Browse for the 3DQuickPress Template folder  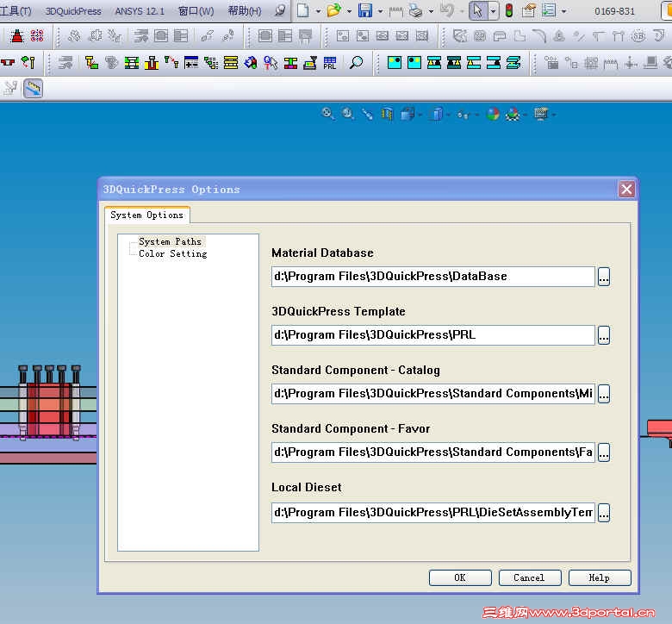pos(604,335)
